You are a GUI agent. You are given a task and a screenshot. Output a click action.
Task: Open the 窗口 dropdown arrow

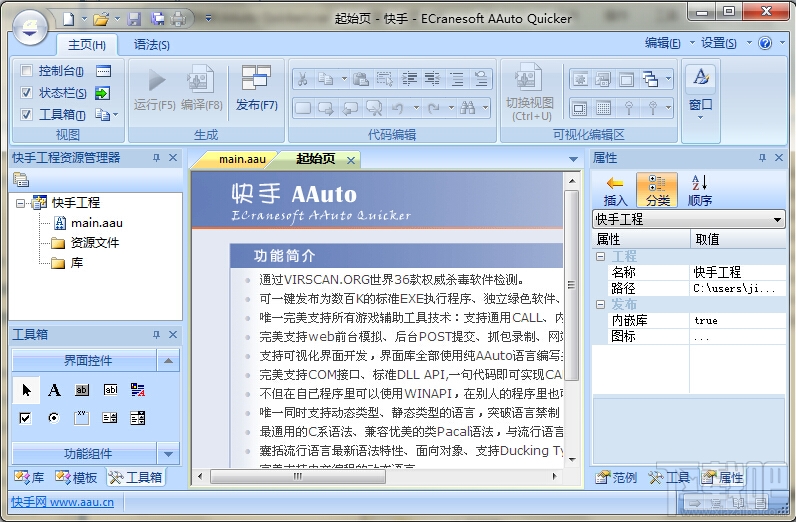(x=701, y=118)
